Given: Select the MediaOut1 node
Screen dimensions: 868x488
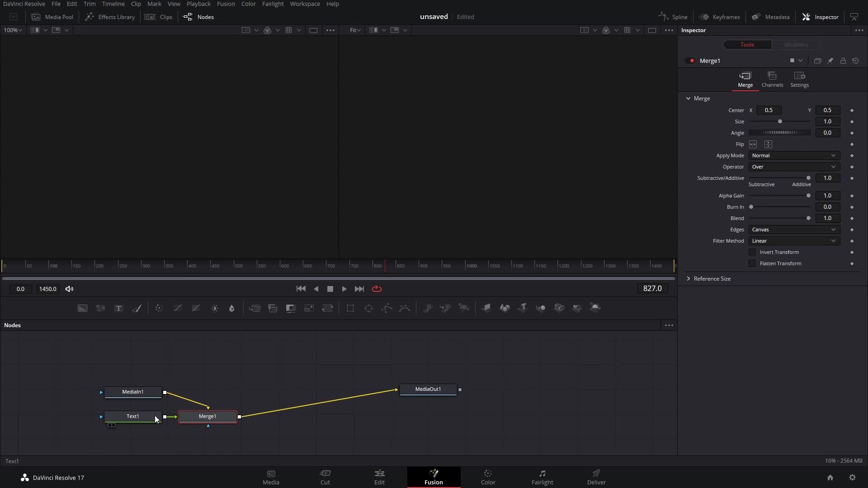Looking at the screenshot, I should [428, 389].
